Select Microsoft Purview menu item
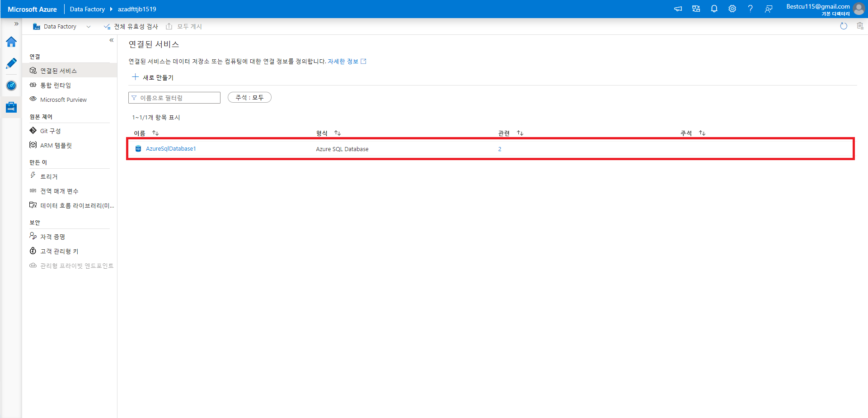Screen dimensions: 868x418 [70, 100]
